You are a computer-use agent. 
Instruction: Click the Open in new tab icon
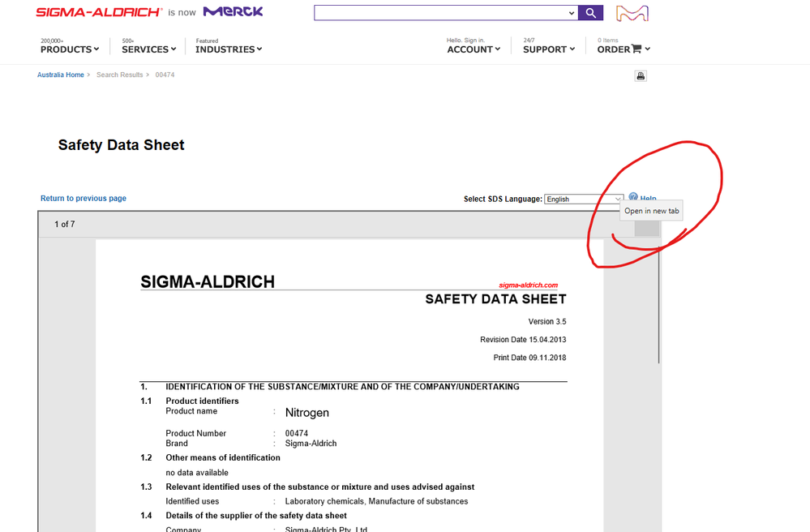pos(646,227)
